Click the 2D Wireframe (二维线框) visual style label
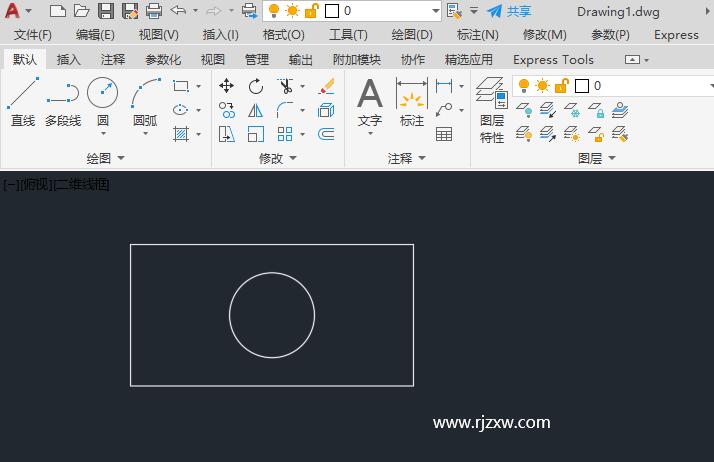The width and height of the screenshot is (714, 462). coord(82,185)
